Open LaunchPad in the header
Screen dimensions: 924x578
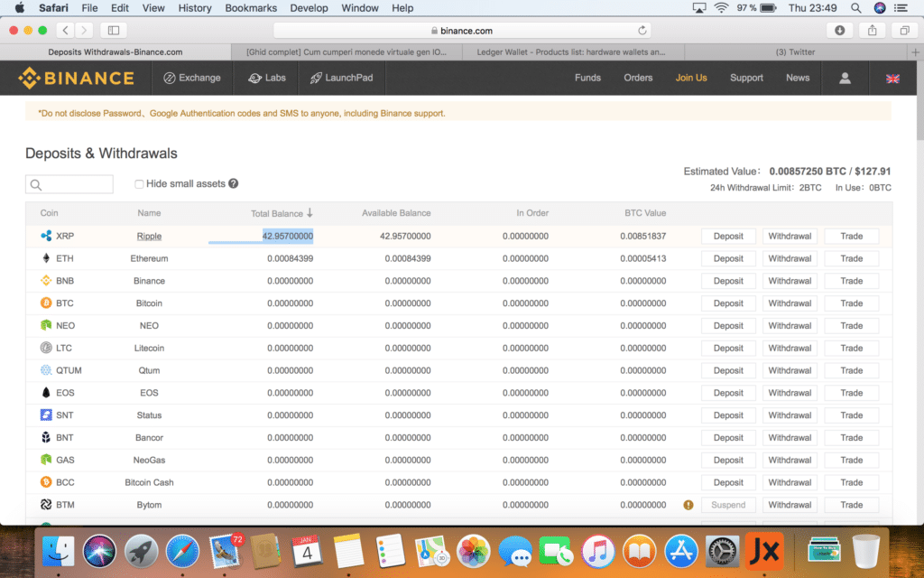(x=342, y=78)
